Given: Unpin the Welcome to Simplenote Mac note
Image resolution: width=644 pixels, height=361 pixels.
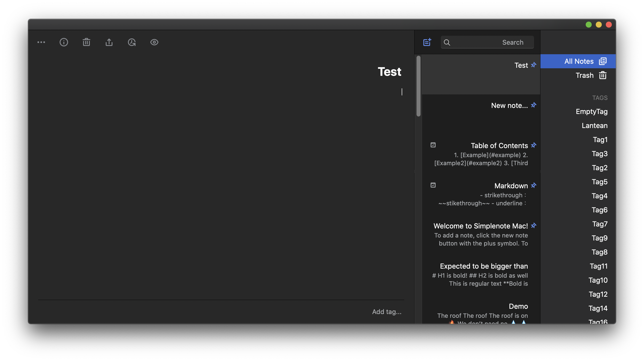Looking at the screenshot, I should 533,226.
